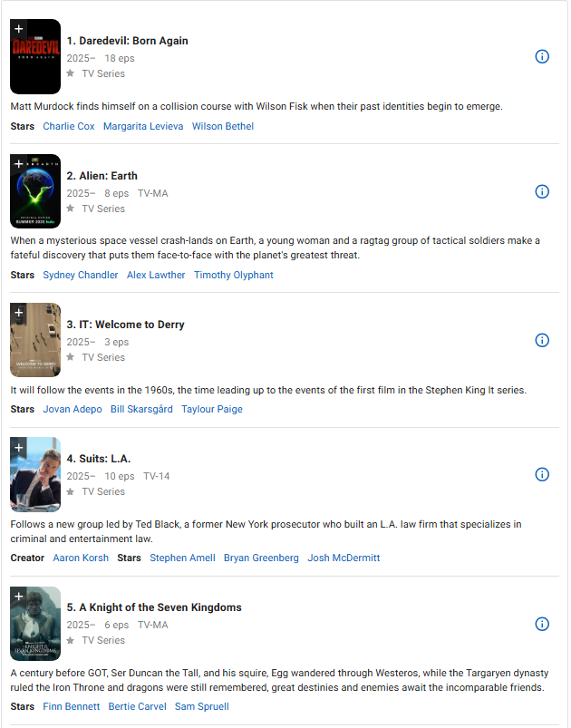Select the Stephen Amell star link
The width and height of the screenshot is (571, 728).
[x=182, y=558]
